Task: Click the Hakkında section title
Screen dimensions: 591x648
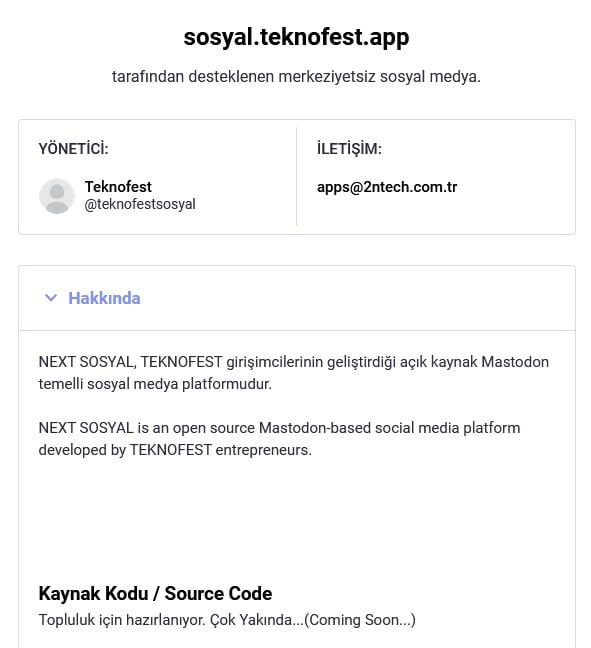Action: [x=104, y=298]
